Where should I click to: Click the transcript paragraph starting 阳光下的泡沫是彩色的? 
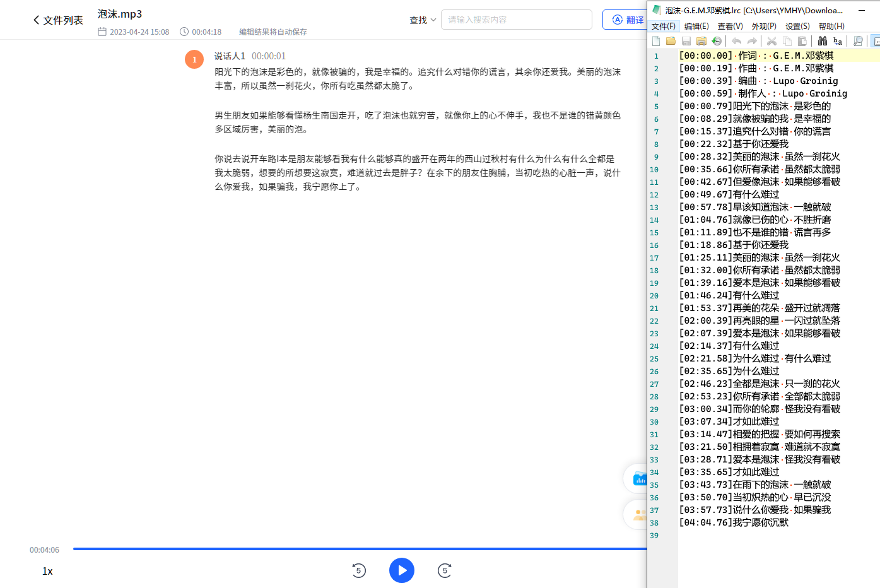418,79
